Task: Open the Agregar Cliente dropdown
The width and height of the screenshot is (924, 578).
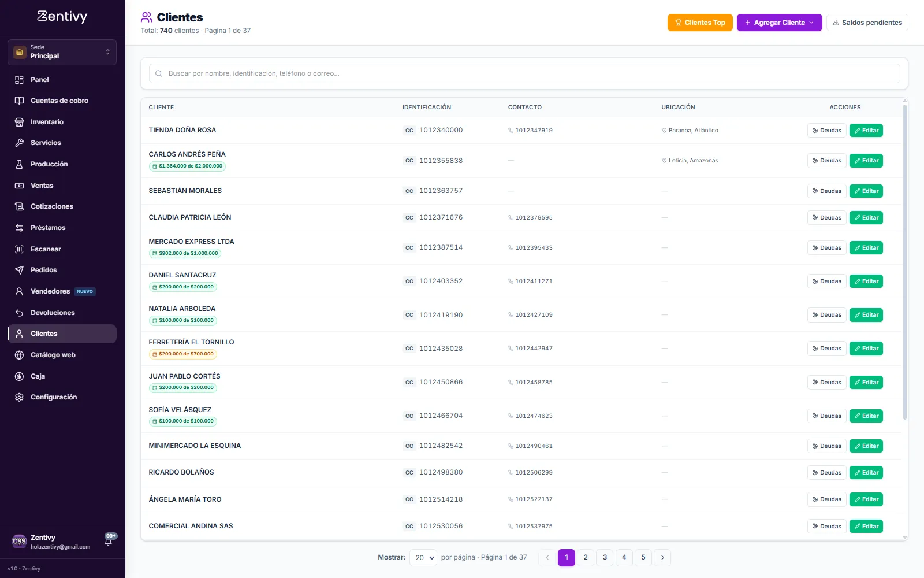Action: (x=779, y=23)
